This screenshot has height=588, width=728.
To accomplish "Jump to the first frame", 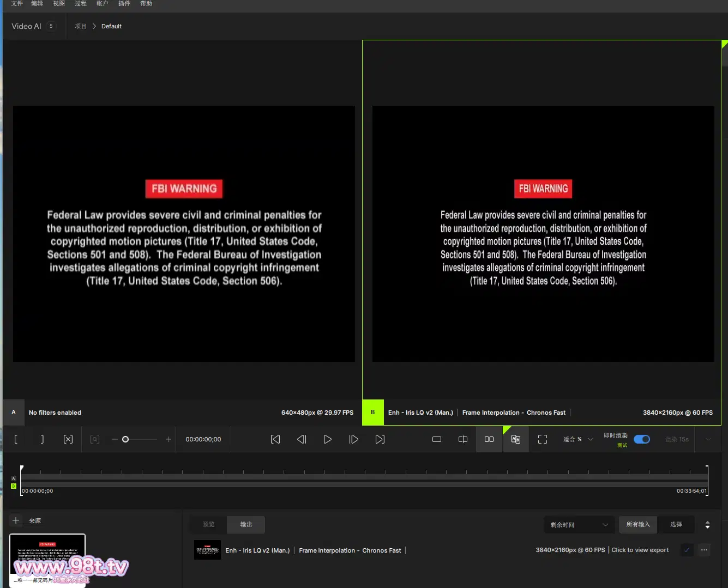I will 275,439.
